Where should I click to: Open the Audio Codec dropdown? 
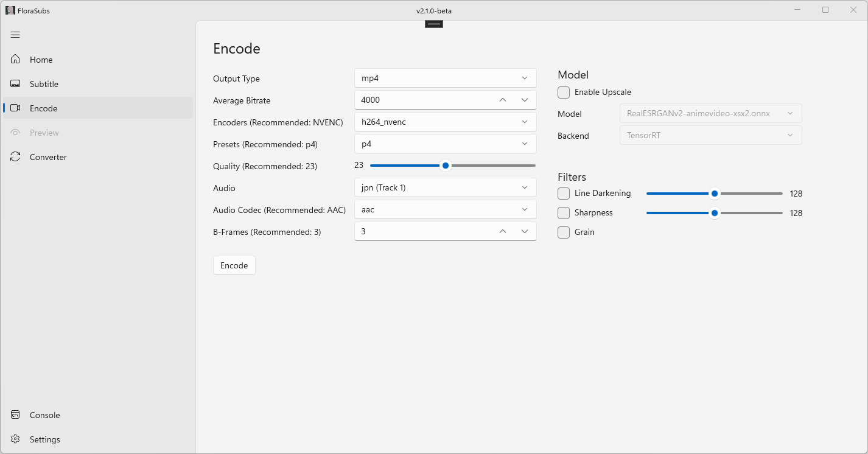click(445, 209)
